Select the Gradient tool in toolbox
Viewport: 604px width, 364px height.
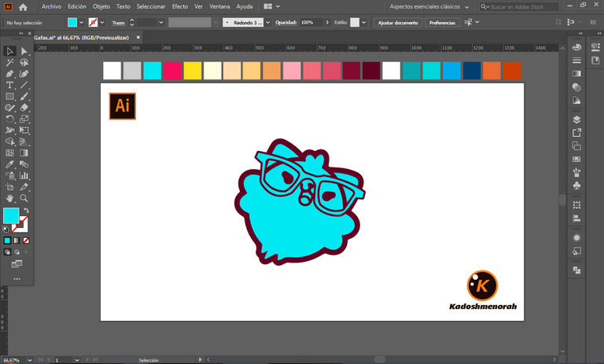click(24, 153)
